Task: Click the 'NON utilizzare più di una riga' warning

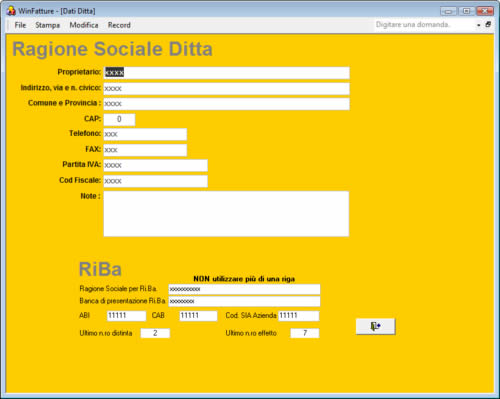Action: point(244,279)
